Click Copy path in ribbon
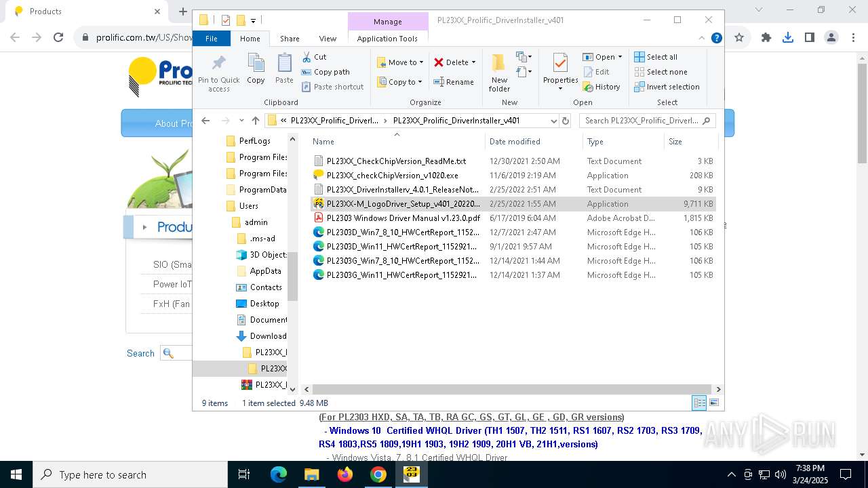Viewport: 868px width, 488px height. click(325, 72)
